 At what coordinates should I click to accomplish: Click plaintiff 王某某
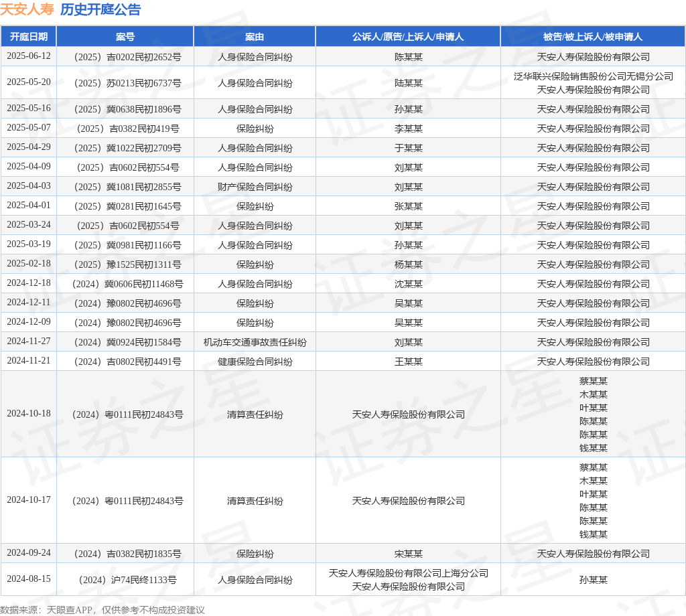tap(408, 362)
